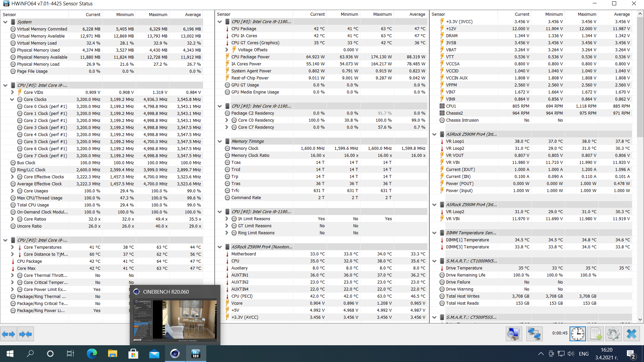The width and height of the screenshot is (644, 362).
Task: Click the HWiNFO64 taskbar icon
Action: point(196,354)
